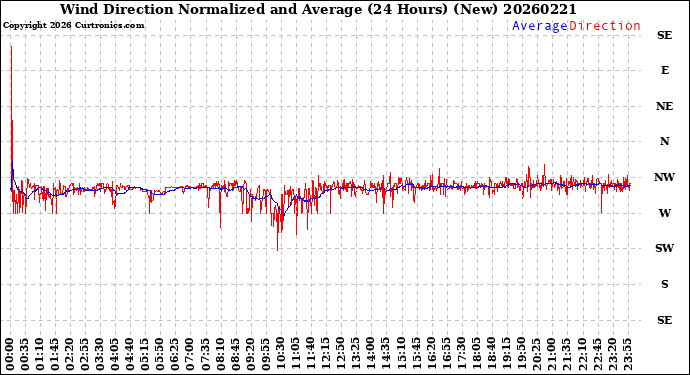Click the 02:20 time label
690x375 pixels.
coord(70,355)
